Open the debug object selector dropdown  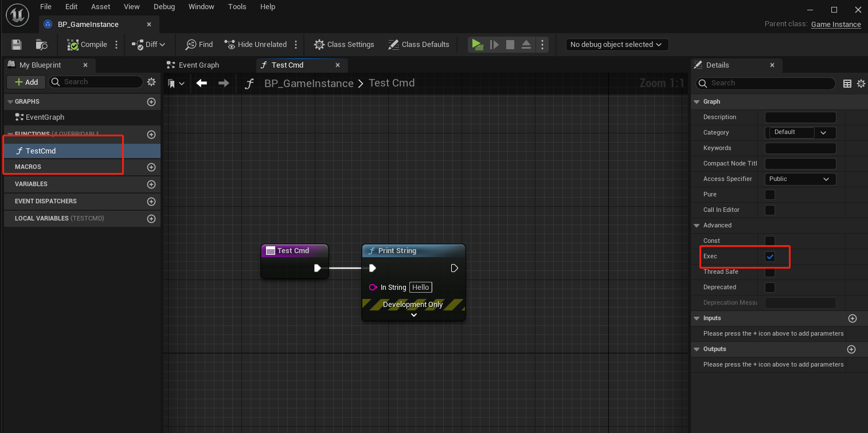pyautogui.click(x=616, y=45)
